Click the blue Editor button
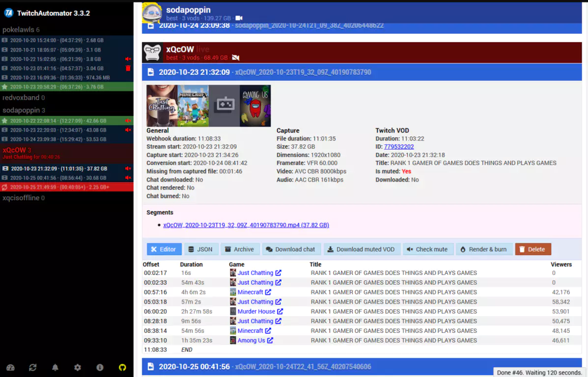588x377 pixels. [164, 249]
